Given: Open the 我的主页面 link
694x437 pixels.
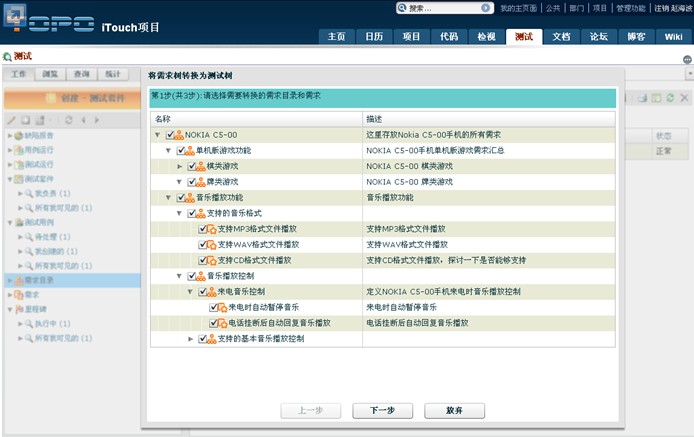Looking at the screenshot, I should (518, 8).
